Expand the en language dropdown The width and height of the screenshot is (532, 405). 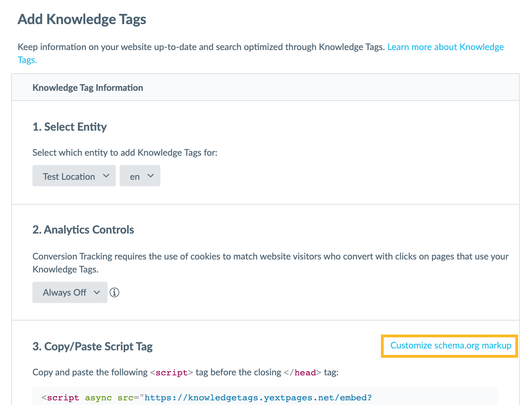pyautogui.click(x=140, y=176)
